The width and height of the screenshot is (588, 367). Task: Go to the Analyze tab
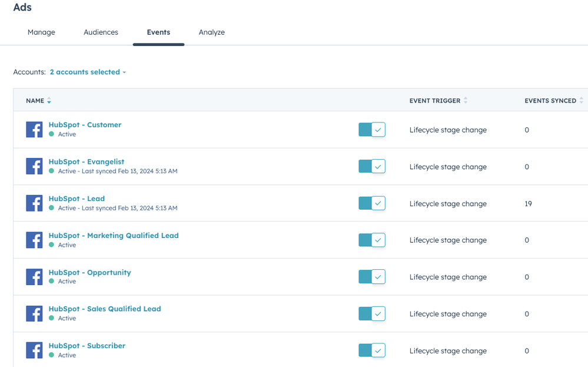[212, 32]
